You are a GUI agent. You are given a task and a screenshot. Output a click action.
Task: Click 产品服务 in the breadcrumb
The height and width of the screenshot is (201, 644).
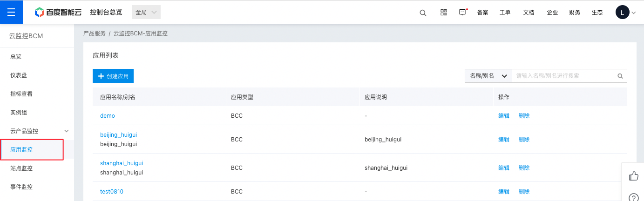tap(94, 33)
